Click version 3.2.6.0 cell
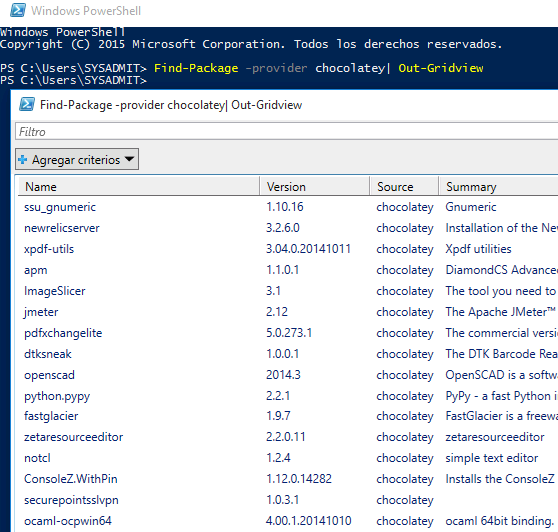 click(283, 228)
